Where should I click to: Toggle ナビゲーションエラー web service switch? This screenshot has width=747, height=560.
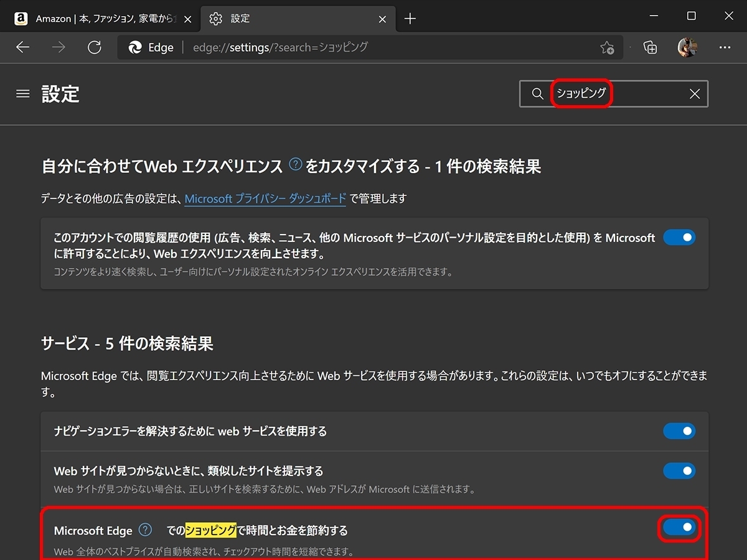679,431
